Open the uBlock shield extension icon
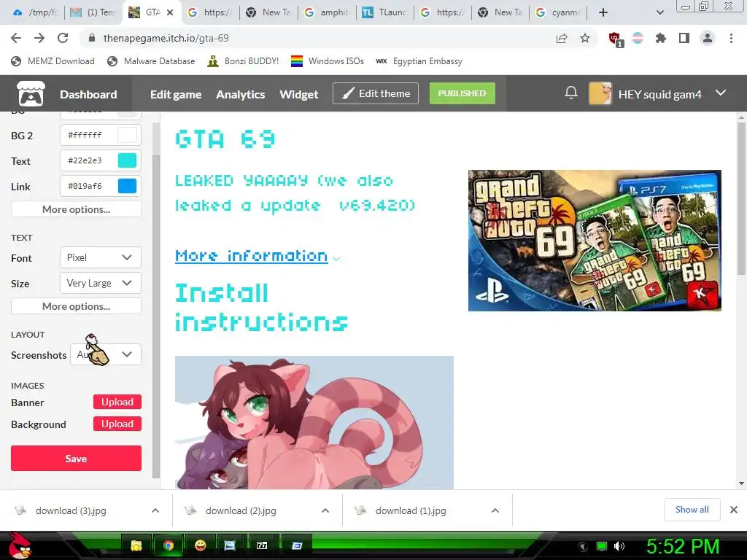The width and height of the screenshot is (747, 560). pos(615,39)
